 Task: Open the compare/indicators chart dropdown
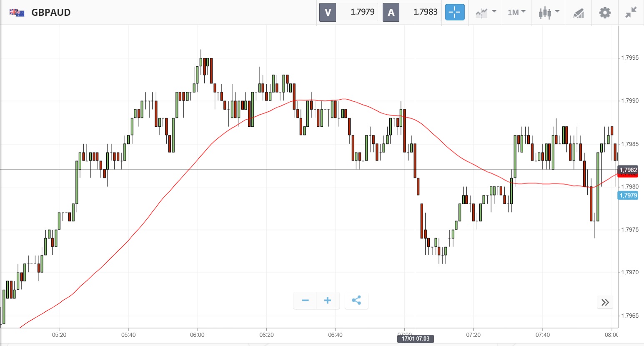pyautogui.click(x=486, y=13)
